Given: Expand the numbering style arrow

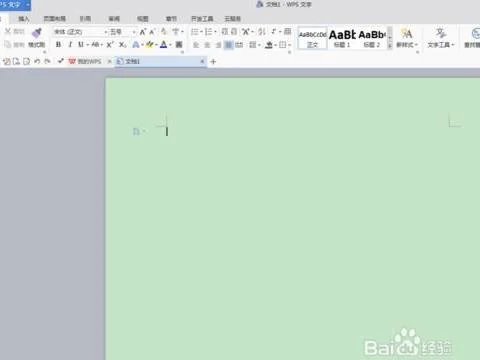Looking at the screenshot, I should 215,32.
